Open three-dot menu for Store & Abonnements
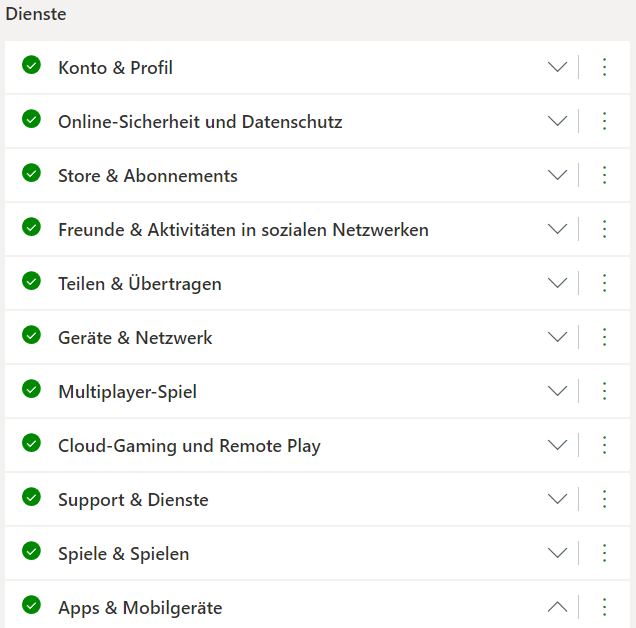Viewport: 636px width, 628px height. coord(604,175)
